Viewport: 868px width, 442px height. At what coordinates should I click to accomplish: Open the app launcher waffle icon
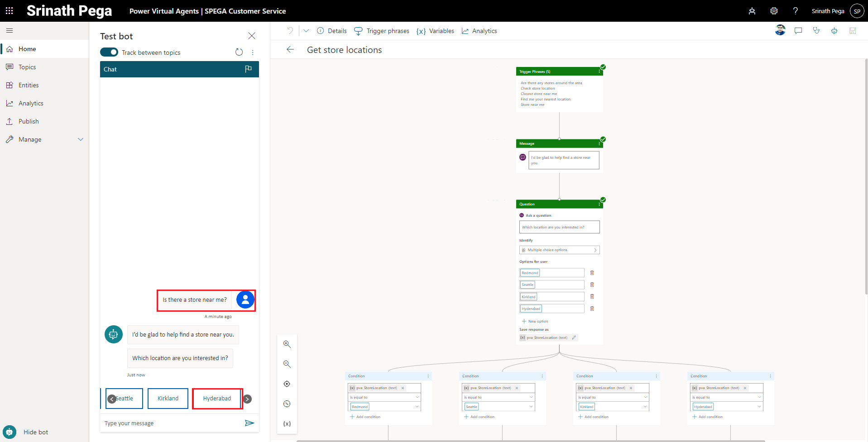point(9,11)
